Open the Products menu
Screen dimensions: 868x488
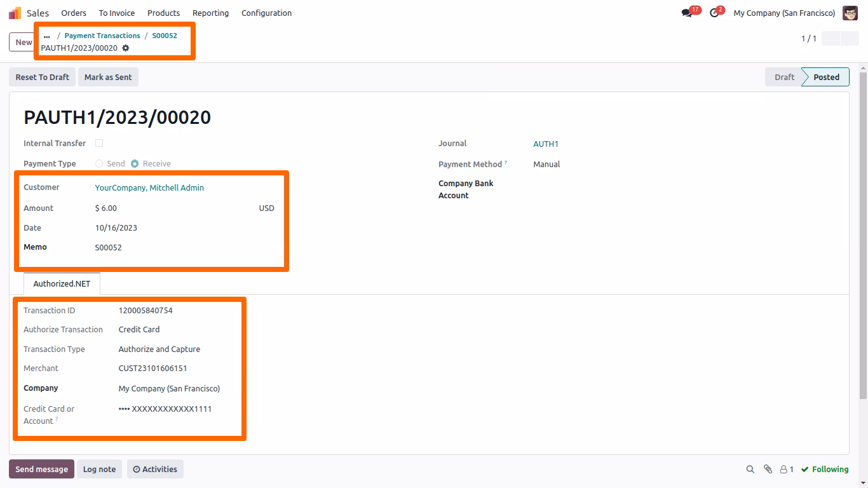(x=163, y=13)
